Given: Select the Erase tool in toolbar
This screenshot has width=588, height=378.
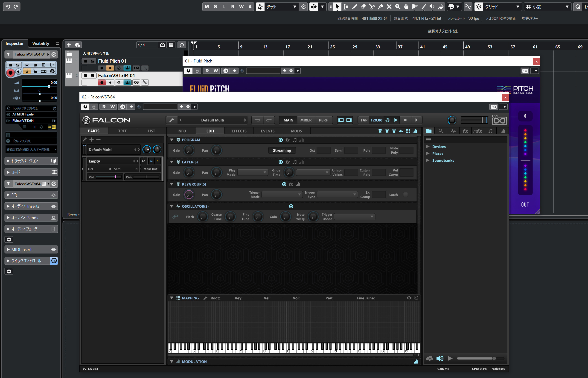Looking at the screenshot, I should coord(363,7).
